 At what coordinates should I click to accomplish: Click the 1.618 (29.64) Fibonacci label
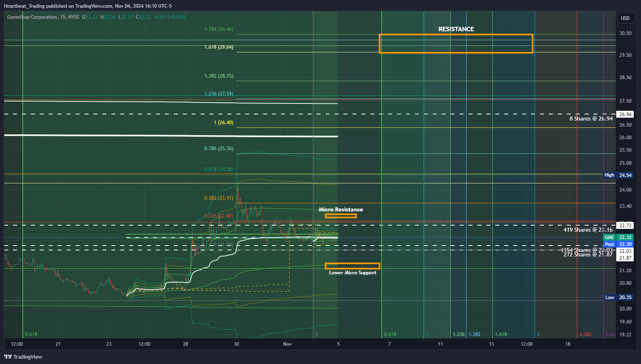tap(219, 47)
